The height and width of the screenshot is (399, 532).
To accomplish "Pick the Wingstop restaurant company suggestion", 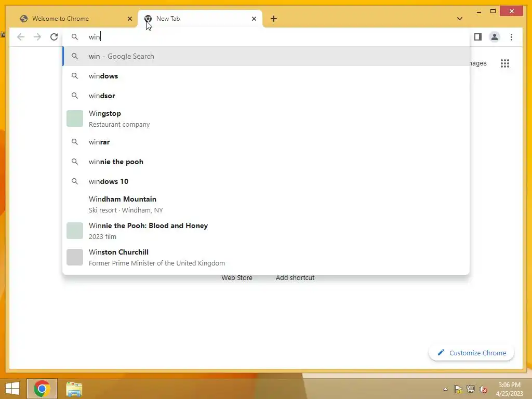I will point(267,119).
